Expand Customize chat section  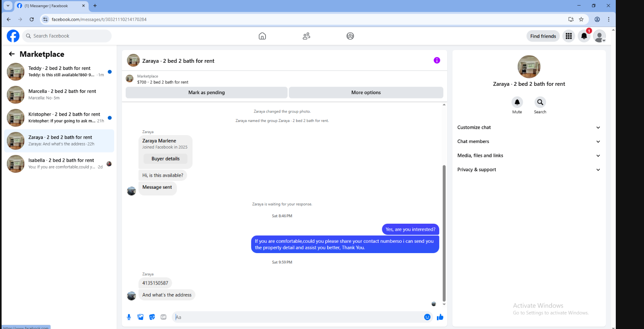tap(529, 128)
